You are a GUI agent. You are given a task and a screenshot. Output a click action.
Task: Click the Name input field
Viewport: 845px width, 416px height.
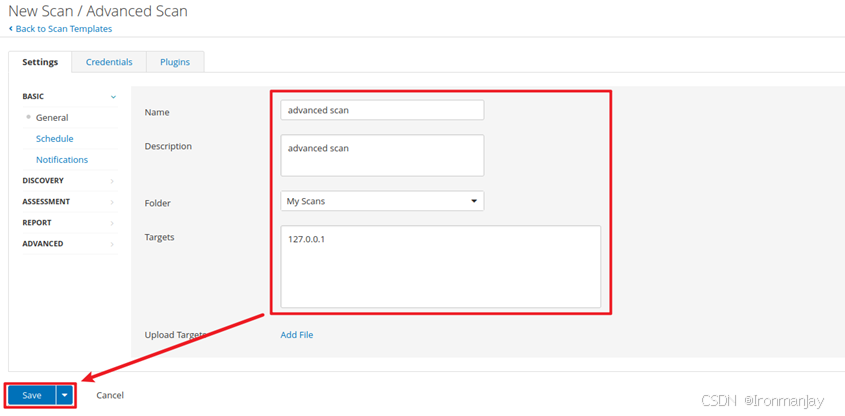click(x=382, y=110)
